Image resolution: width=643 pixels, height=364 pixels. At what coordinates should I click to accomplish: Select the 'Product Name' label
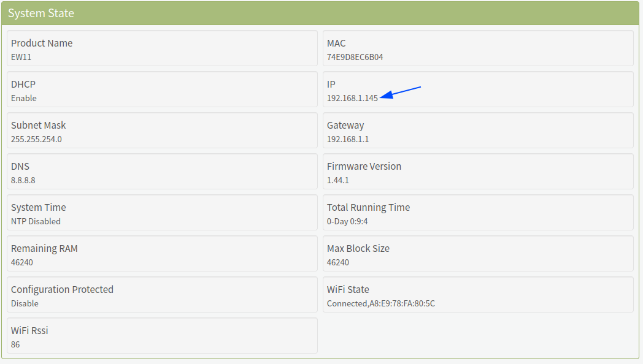pos(42,43)
